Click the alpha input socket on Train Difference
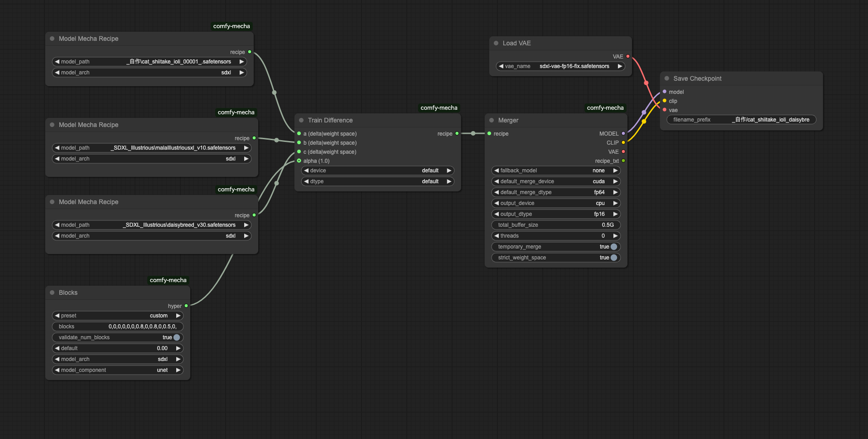The width and height of the screenshot is (868, 439). click(299, 161)
